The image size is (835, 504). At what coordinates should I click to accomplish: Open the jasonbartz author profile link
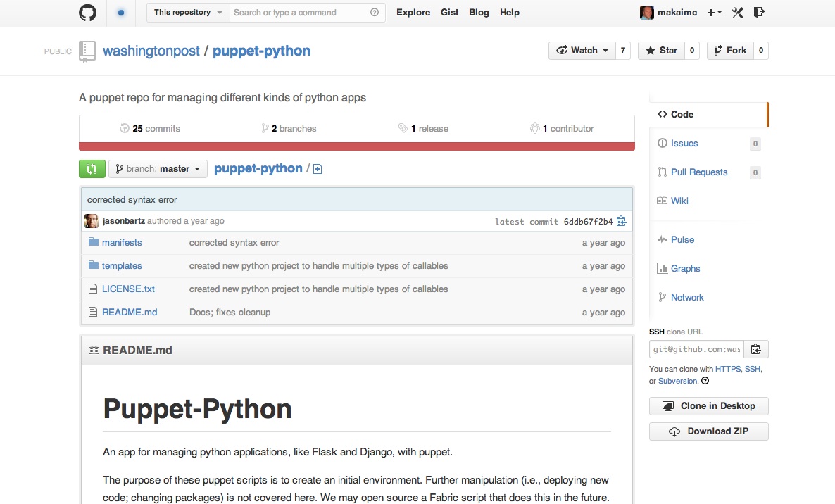(123, 221)
